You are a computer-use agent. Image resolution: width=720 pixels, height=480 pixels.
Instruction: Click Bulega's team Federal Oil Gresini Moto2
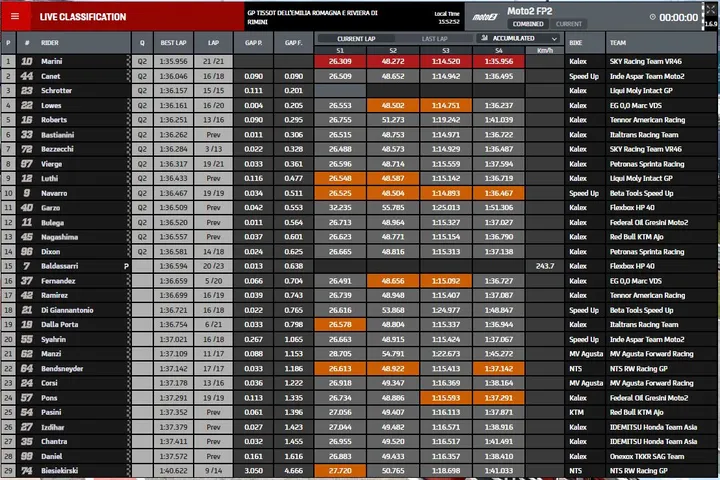click(649, 222)
